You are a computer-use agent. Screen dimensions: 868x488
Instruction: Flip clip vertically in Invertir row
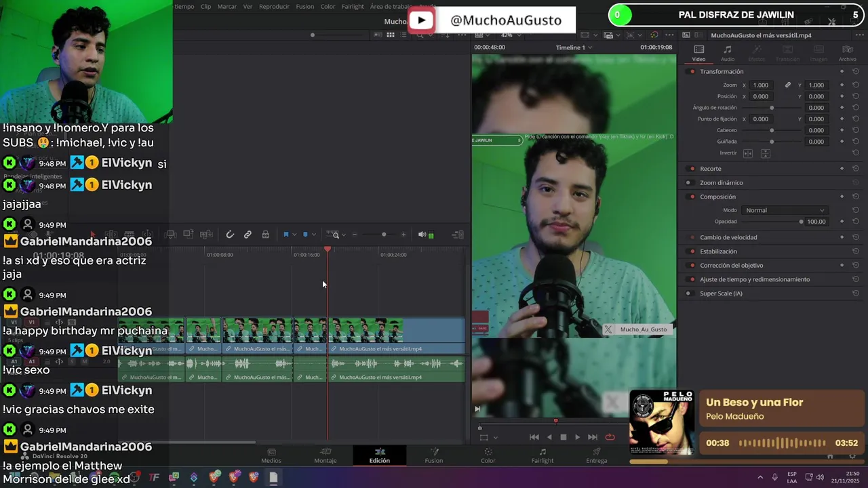(765, 153)
